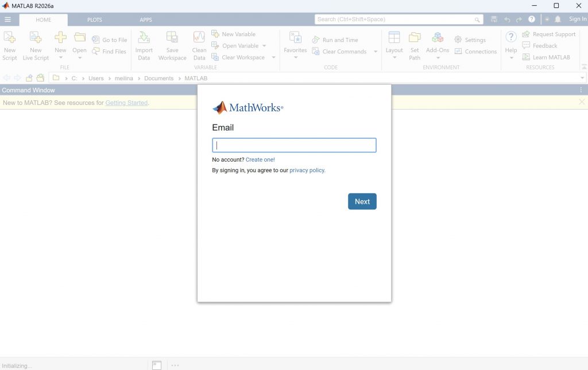Click the Favorites icon

[295, 37]
